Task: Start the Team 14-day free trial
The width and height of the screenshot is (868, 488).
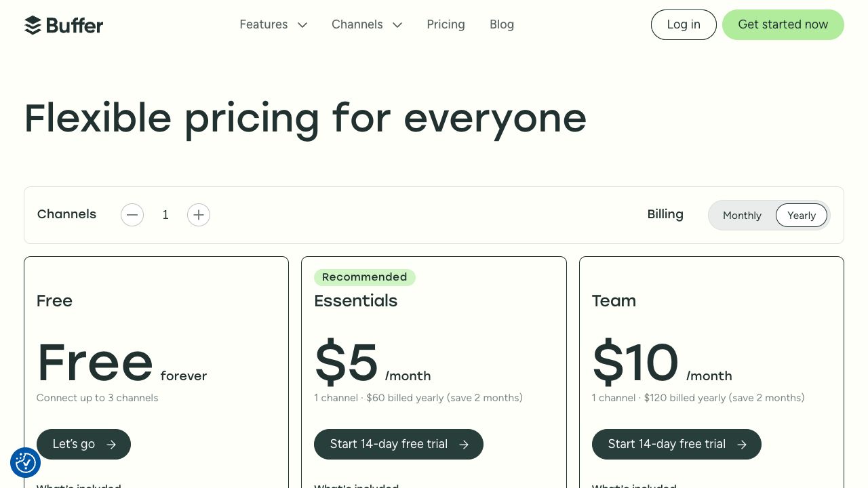Action: point(667,444)
